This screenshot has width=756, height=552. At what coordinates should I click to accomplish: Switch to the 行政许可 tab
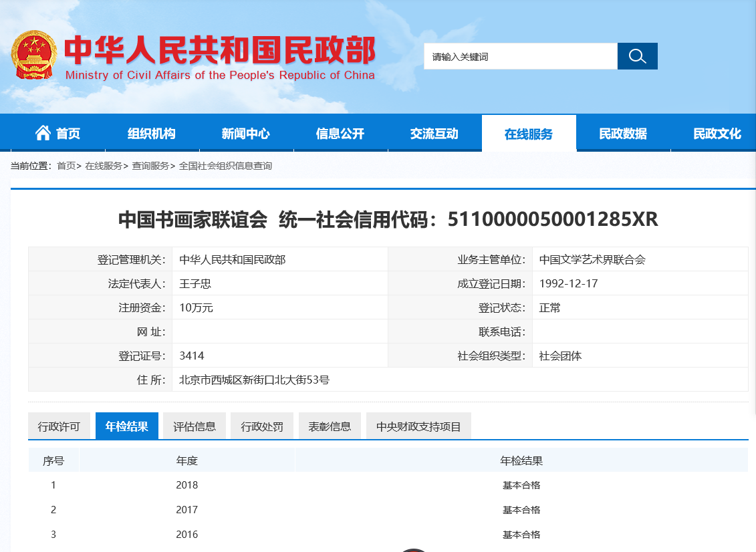[59, 426]
